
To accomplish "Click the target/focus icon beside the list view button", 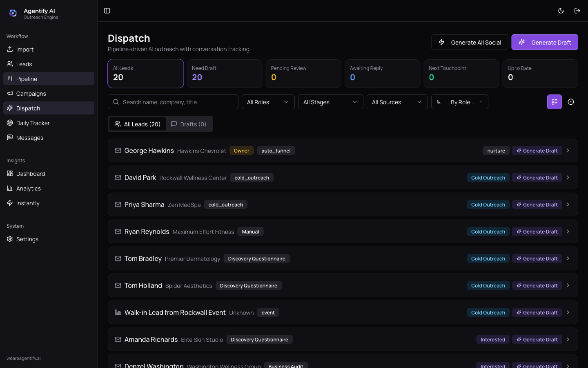I will click(x=571, y=101).
